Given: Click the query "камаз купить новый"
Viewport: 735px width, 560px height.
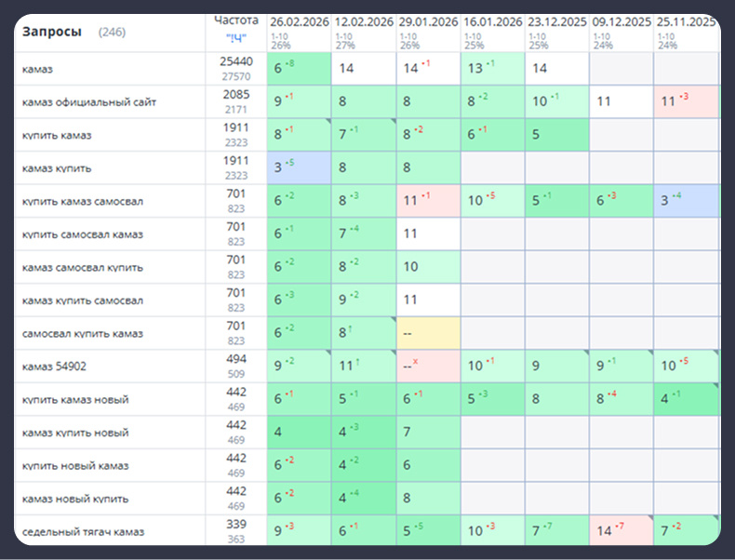Looking at the screenshot, I should tap(75, 433).
